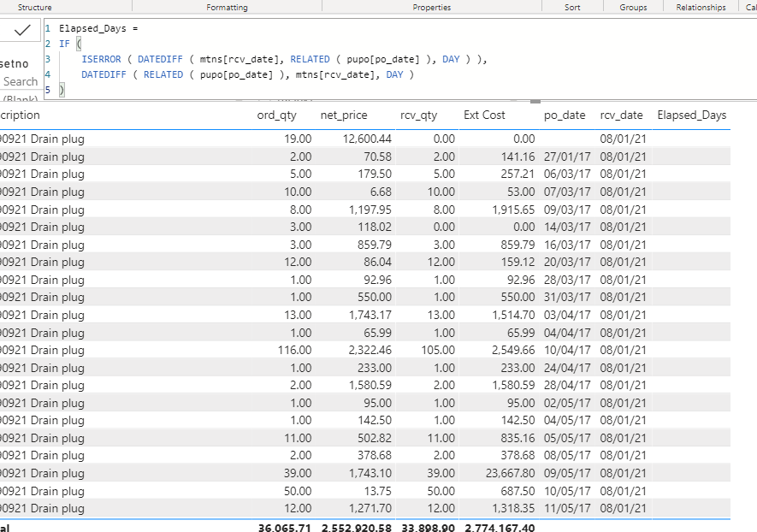The image size is (757, 532).
Task: Select net_price value 1,580.59
Action: click(370, 385)
